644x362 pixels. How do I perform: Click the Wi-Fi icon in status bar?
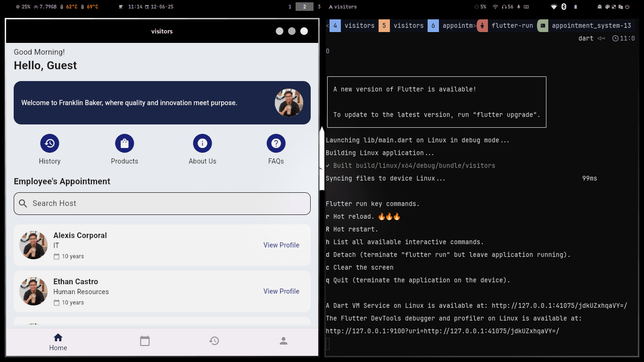(x=495, y=7)
